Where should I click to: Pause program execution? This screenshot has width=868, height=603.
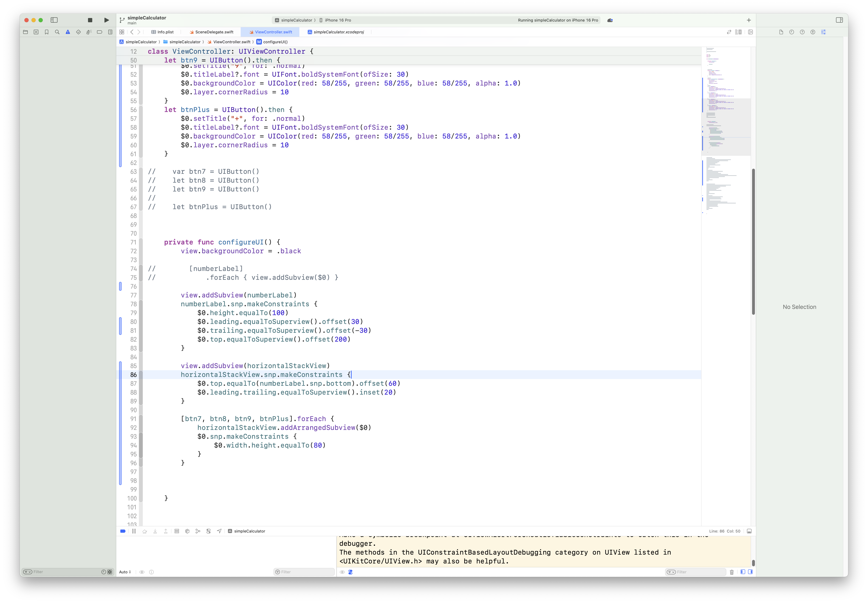click(134, 531)
